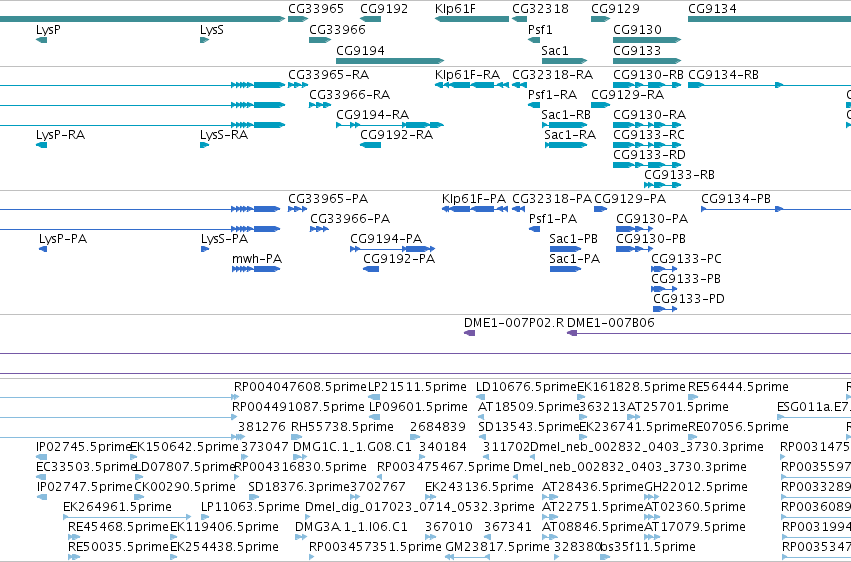This screenshot has height=562, width=851.
Task: Click the LysP-PA protein label
Action: [62, 239]
